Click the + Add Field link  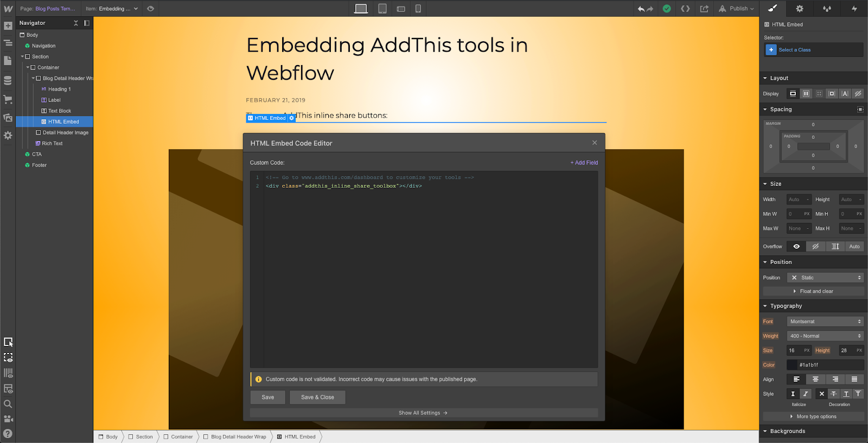click(x=584, y=163)
